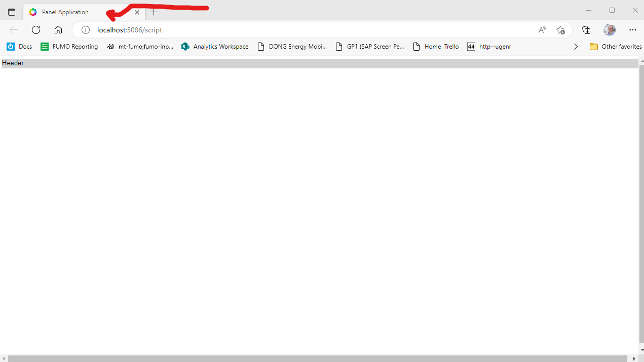Refresh the current page
The image size is (644, 362).
coord(36,30)
